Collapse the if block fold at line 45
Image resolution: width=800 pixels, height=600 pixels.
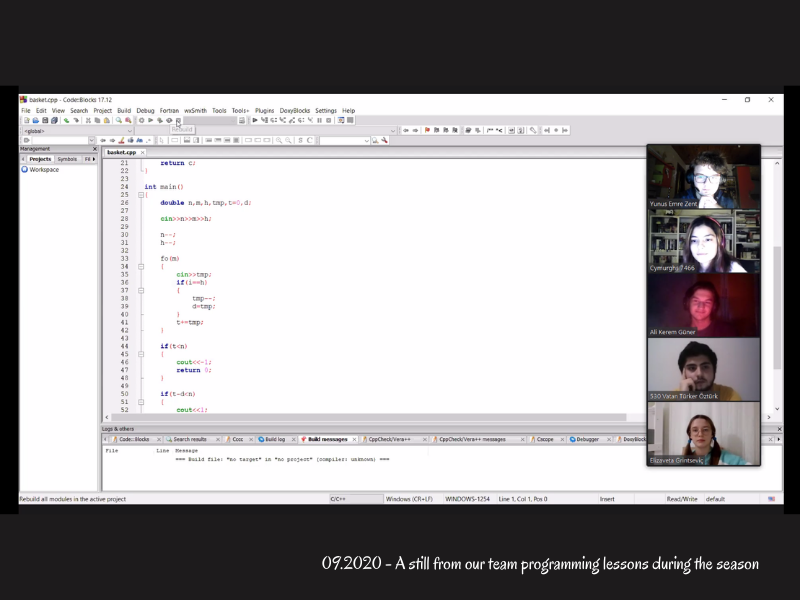[x=142, y=354]
